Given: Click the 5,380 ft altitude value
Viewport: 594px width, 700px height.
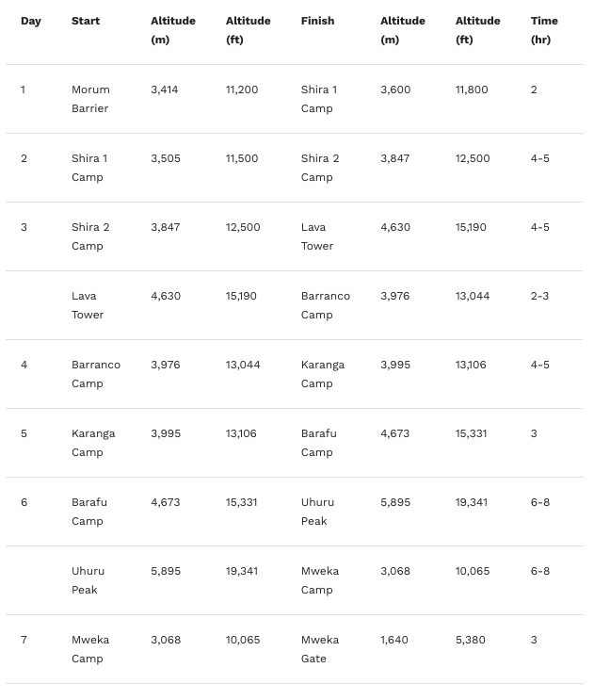Looking at the screenshot, I should pos(470,640).
